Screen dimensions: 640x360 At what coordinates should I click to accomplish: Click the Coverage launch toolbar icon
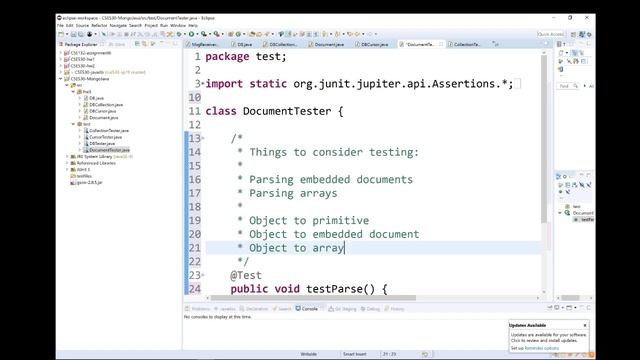204,34
